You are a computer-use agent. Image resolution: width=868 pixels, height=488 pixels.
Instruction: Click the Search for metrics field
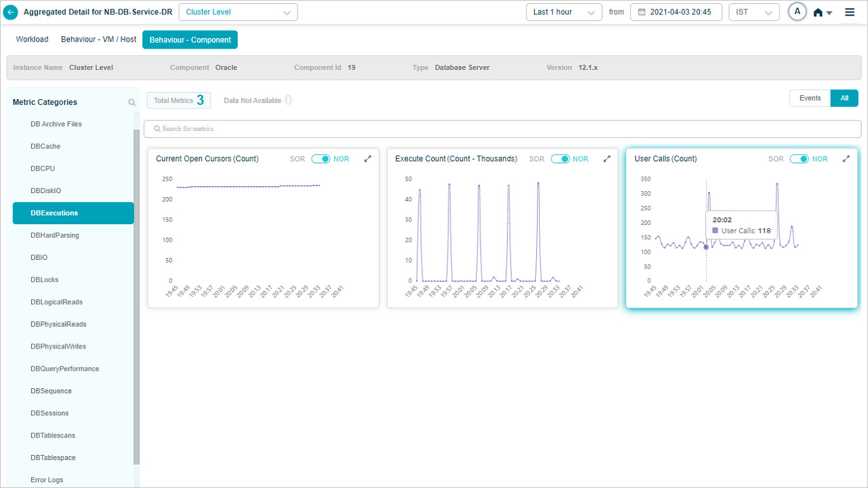[502, 129]
